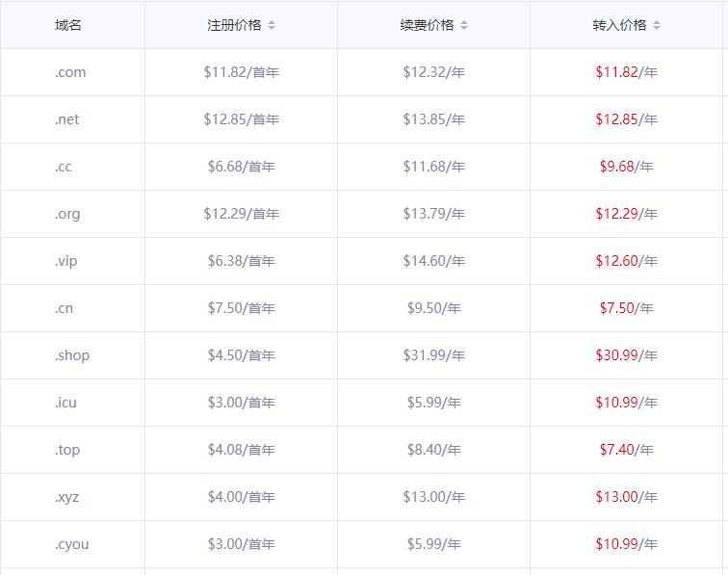Sort by 转入价格 using its sort arrows
The height and width of the screenshot is (575, 728).
click(657, 25)
